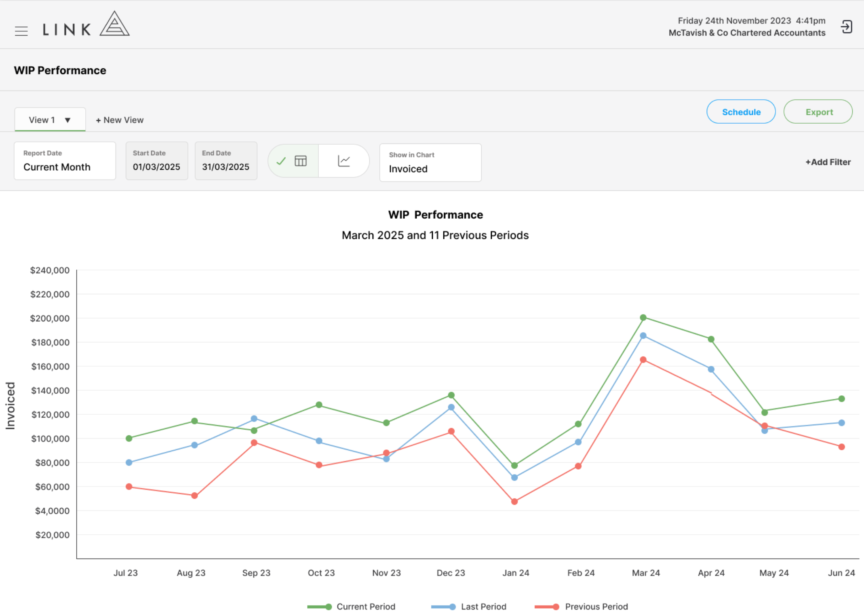Switch to table view icon

[x=301, y=161]
